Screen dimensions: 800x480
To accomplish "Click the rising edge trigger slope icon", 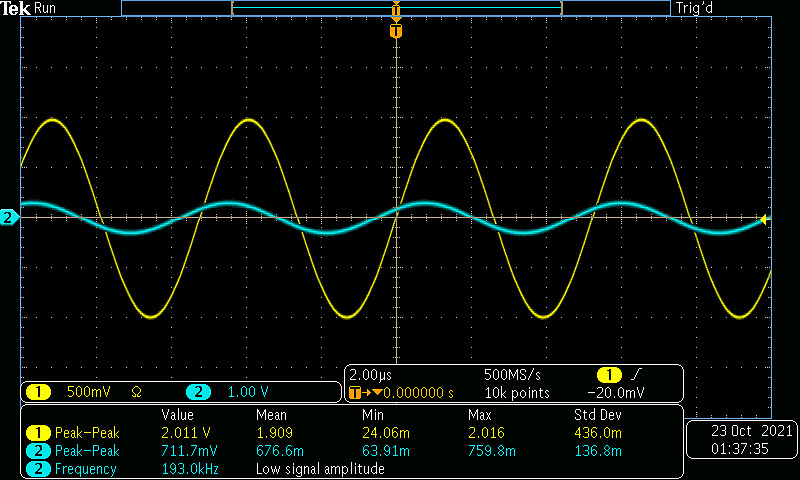I will 636,375.
